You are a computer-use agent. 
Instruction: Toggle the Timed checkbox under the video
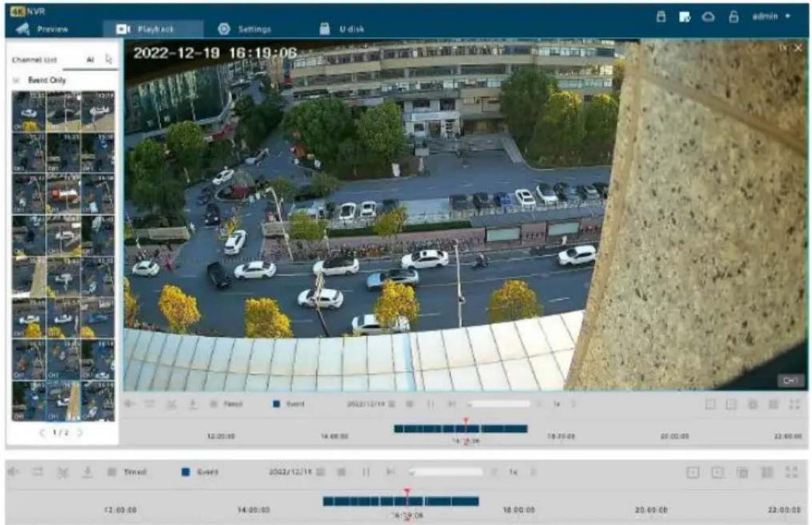pyautogui.click(x=213, y=404)
